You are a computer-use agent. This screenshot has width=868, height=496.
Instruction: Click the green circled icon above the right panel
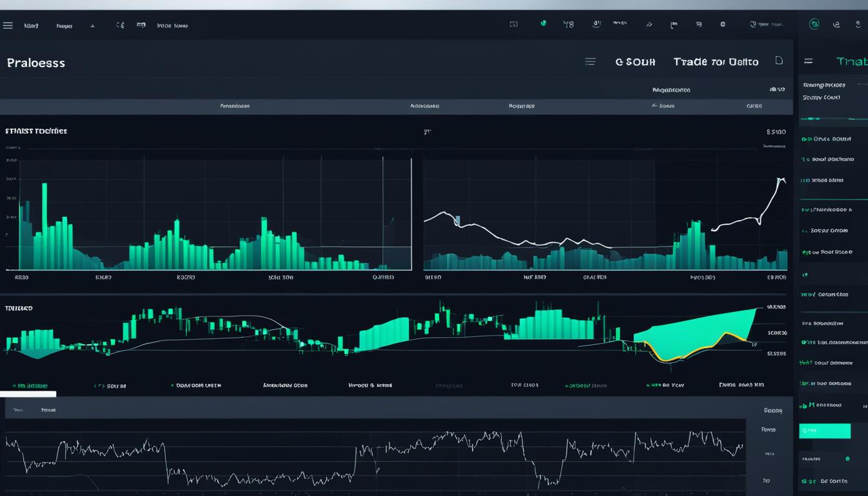[x=814, y=24]
